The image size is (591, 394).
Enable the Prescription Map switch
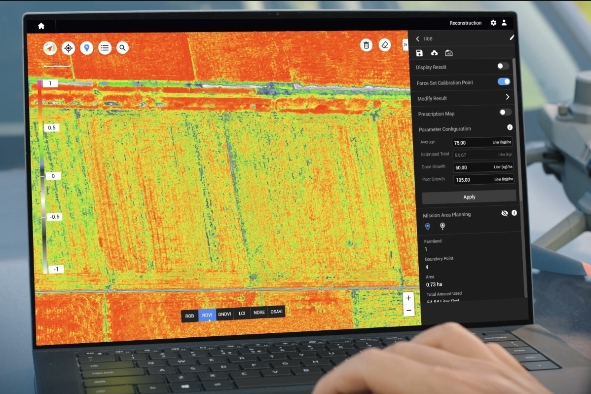click(505, 112)
